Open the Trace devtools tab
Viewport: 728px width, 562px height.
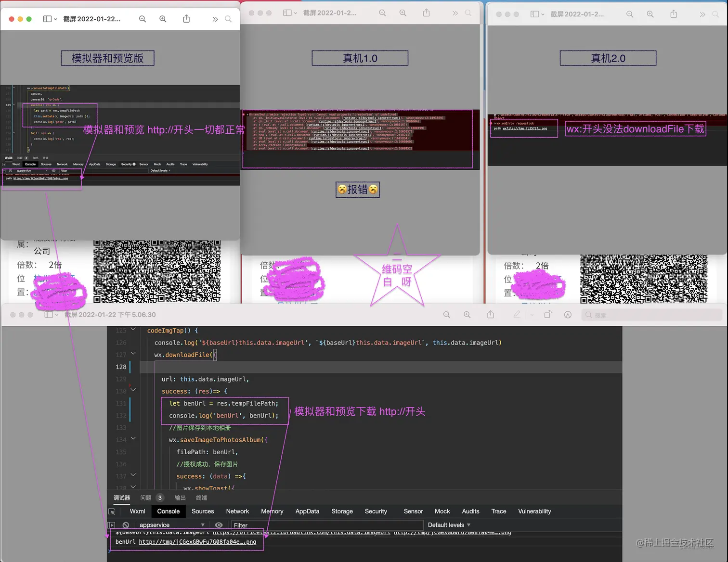point(499,511)
